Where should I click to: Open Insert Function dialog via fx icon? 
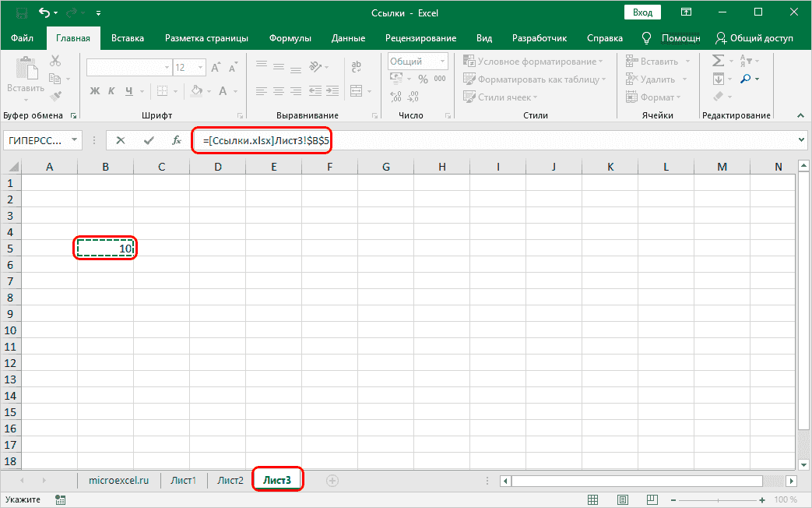[x=177, y=140]
